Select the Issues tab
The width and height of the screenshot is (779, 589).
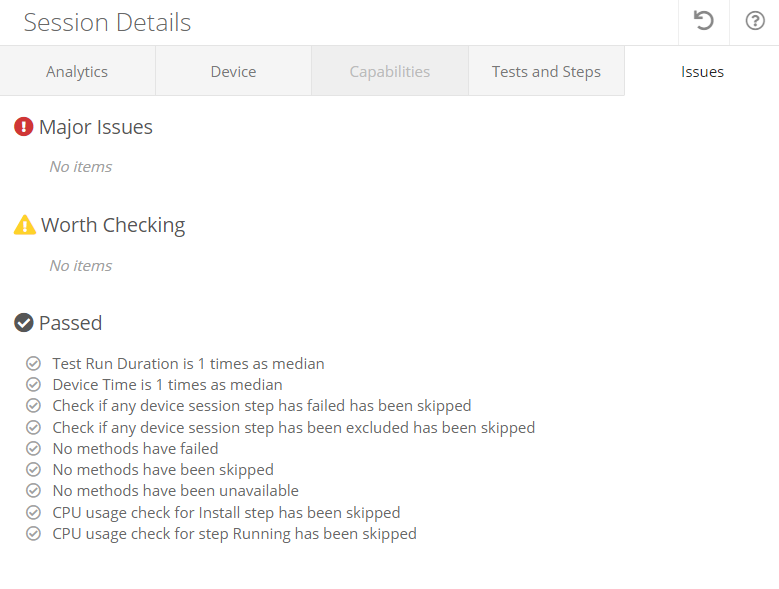[x=702, y=72]
